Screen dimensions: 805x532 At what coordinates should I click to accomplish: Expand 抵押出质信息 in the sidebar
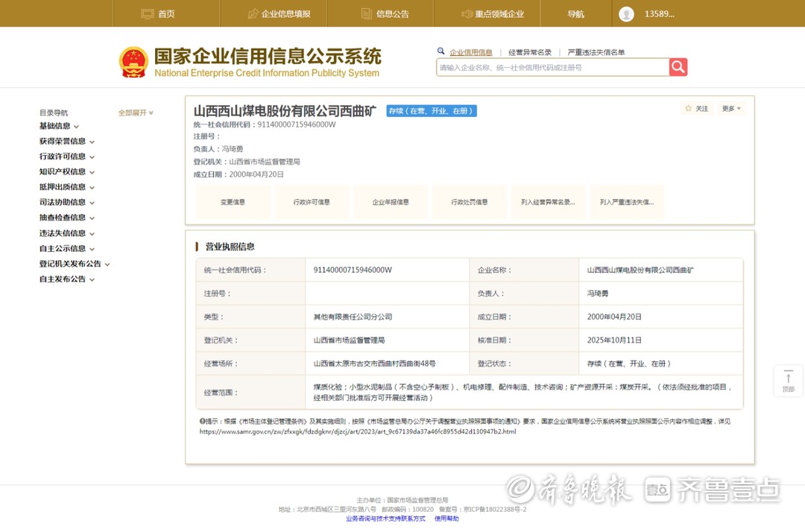tap(67, 187)
